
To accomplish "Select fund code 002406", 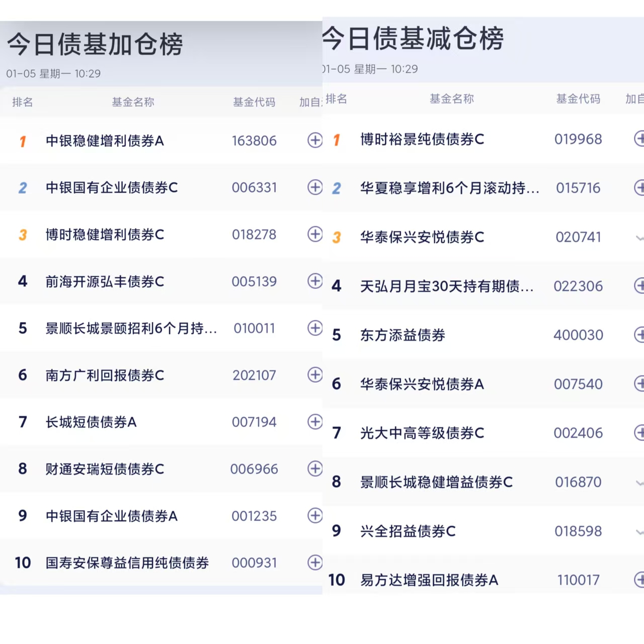I will [x=578, y=433].
